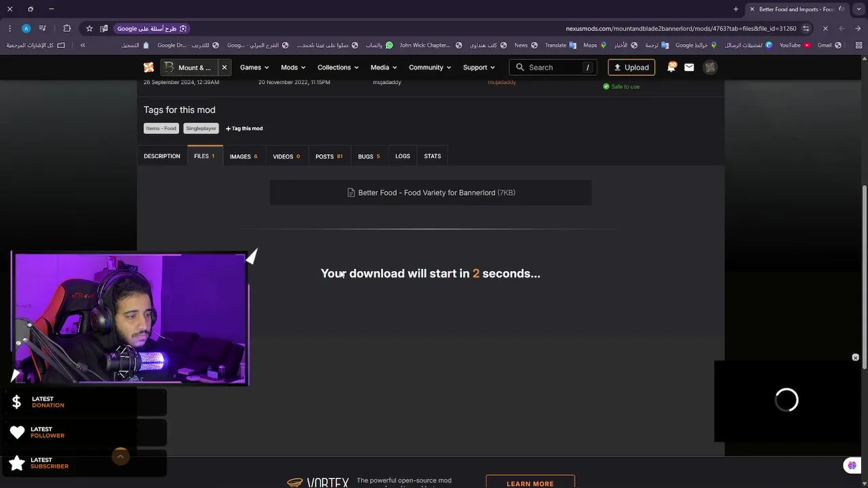The height and width of the screenshot is (488, 868).
Task: Open the WhatsApp bookmark
Action: pyautogui.click(x=379, y=45)
